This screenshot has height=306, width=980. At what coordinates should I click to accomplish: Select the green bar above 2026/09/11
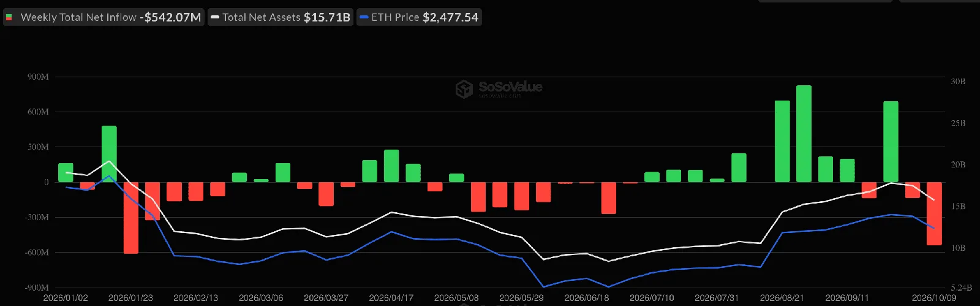[847, 170]
